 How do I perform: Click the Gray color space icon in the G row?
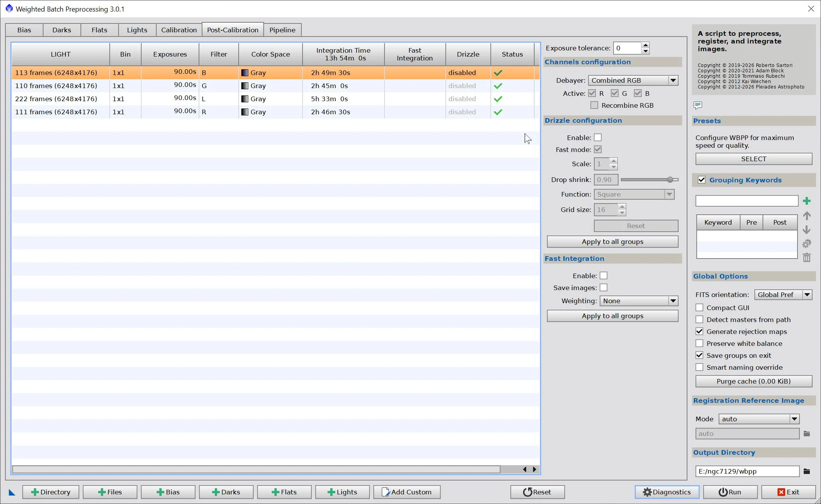[x=245, y=86]
